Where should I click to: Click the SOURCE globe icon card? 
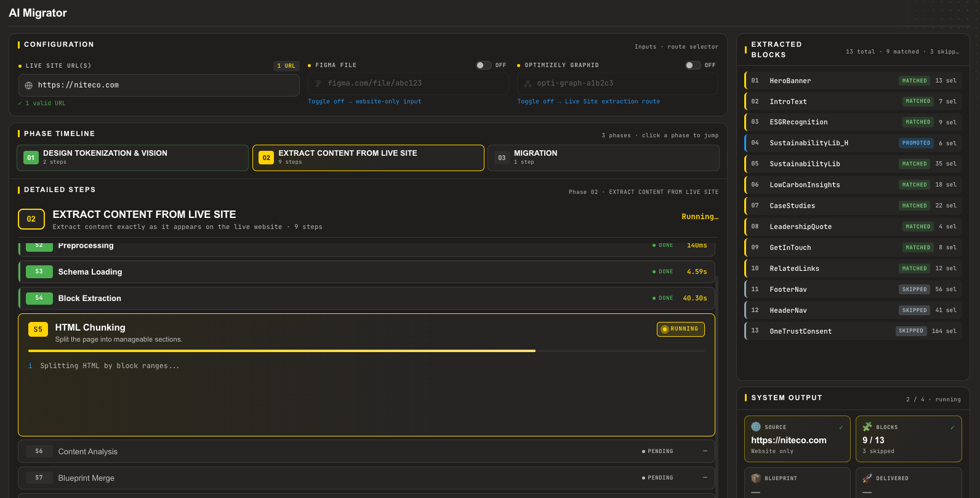[756, 427]
